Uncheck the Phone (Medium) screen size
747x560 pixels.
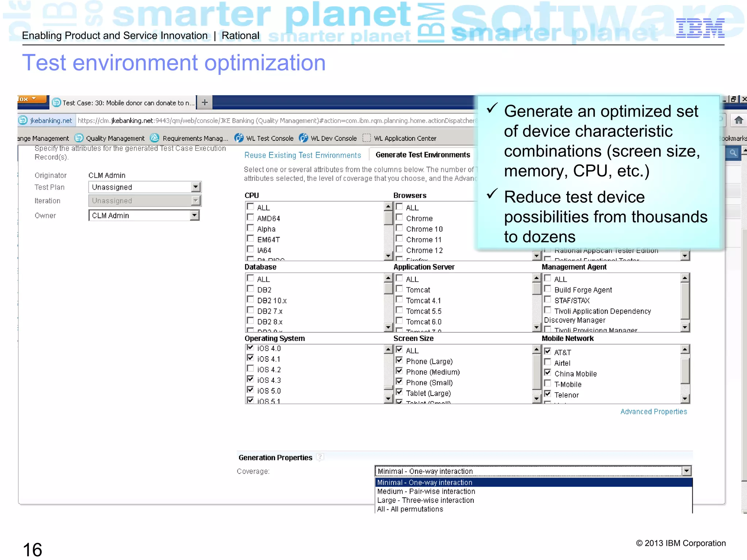coord(399,371)
